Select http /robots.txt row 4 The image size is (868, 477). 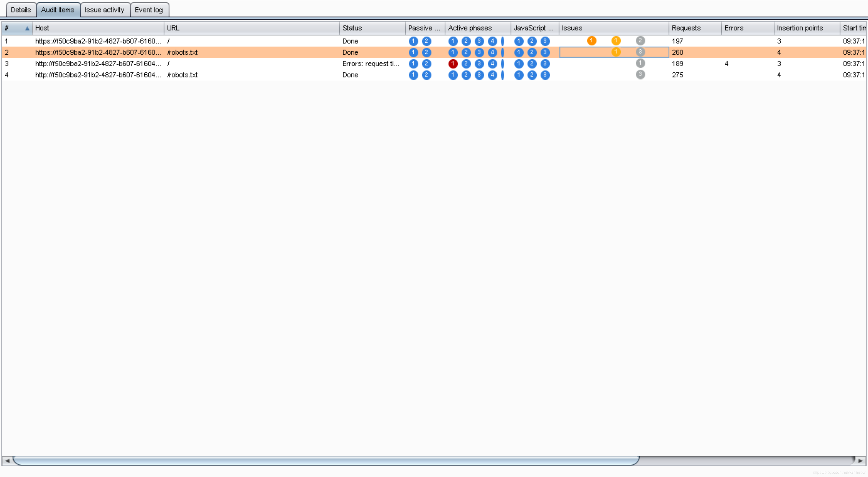pos(182,75)
